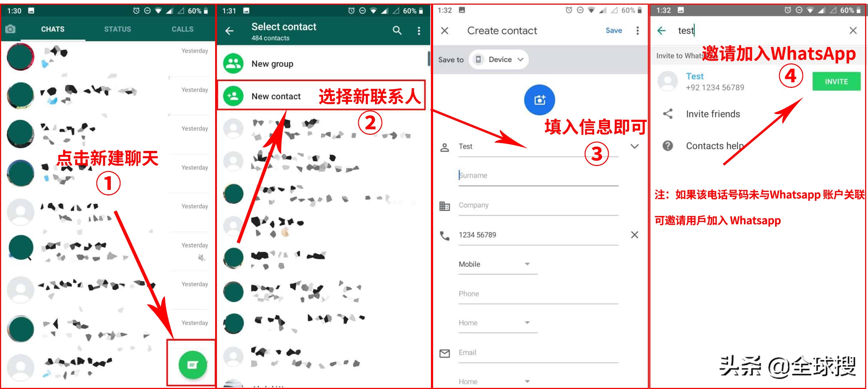Click the New group icon
The width and height of the screenshot is (868, 389).
click(x=234, y=62)
